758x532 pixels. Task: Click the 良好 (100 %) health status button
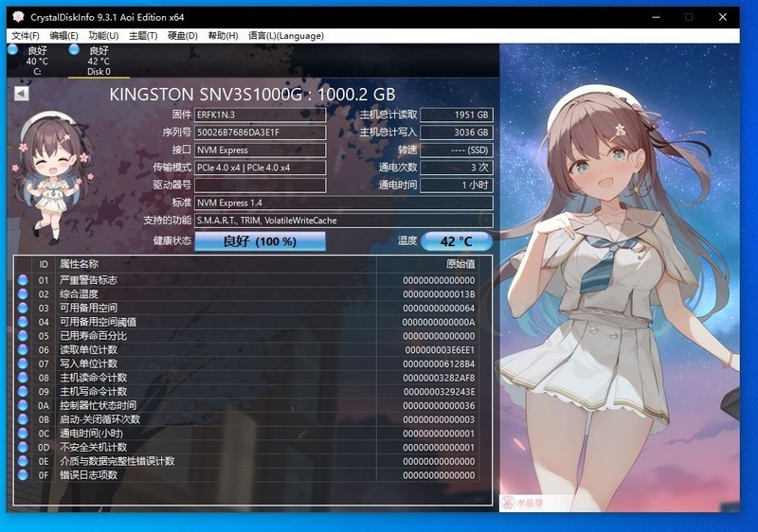click(260, 241)
